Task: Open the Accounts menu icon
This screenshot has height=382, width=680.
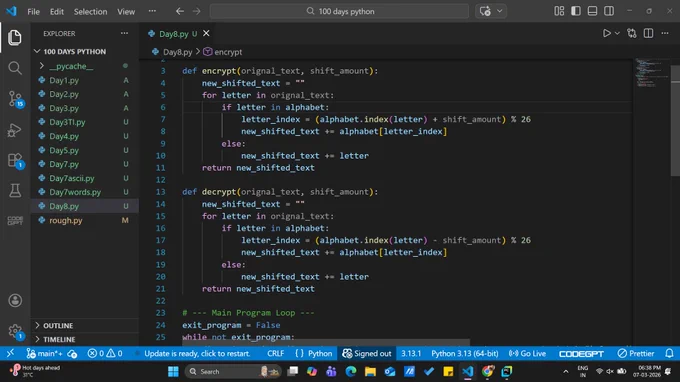Action: pyautogui.click(x=15, y=300)
